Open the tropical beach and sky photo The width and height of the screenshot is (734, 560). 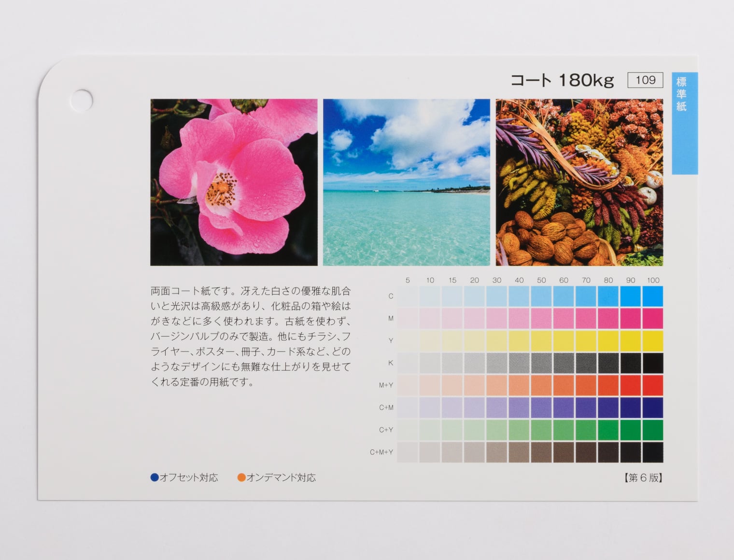[x=406, y=182]
